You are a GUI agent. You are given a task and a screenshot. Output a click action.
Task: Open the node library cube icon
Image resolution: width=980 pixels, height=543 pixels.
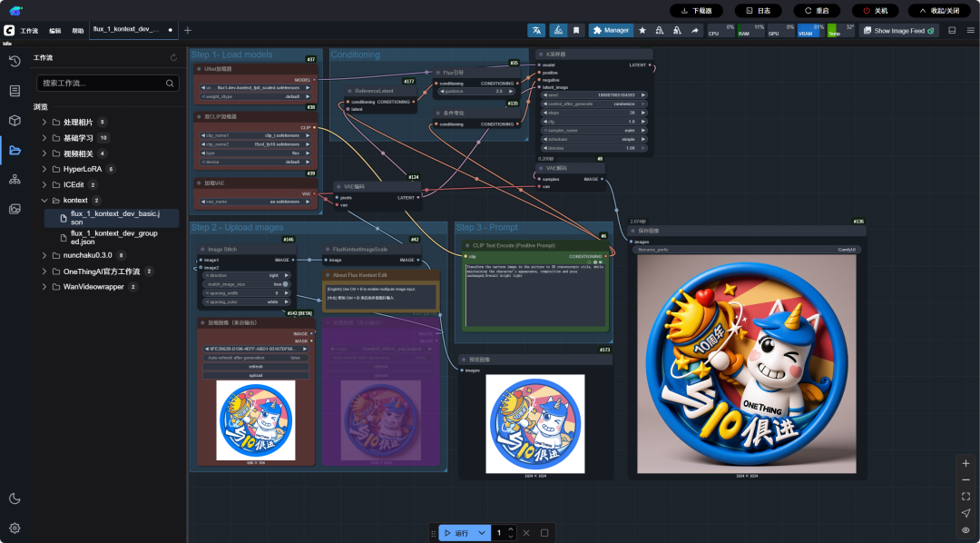point(15,120)
